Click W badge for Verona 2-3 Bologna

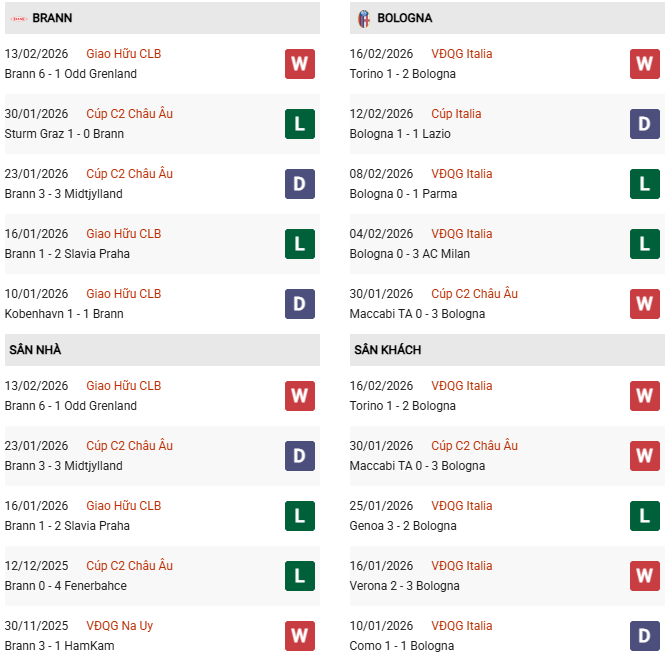[644, 576]
